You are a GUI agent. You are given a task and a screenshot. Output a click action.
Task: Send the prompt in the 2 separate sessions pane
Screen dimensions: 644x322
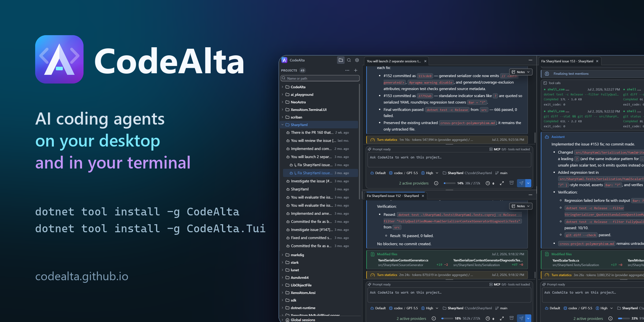click(x=521, y=183)
